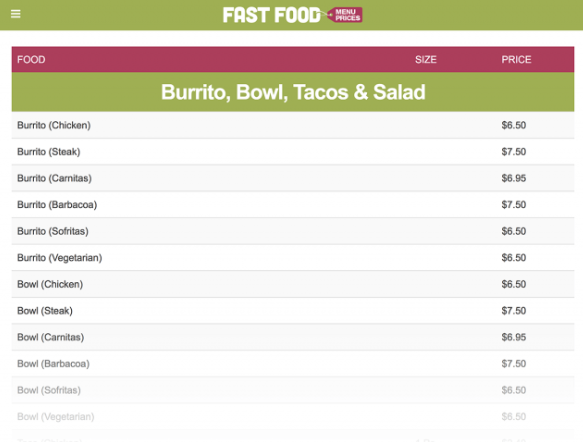This screenshot has width=583, height=442.
Task: Select the Bowl (Sofritas) item
Action: pyautogui.click(x=293, y=390)
